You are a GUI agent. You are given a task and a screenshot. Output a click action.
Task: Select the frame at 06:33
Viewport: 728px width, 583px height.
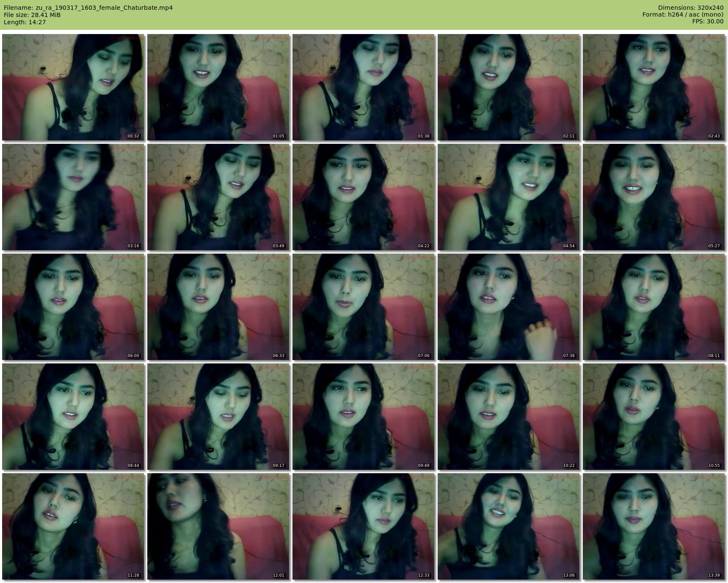(x=218, y=307)
